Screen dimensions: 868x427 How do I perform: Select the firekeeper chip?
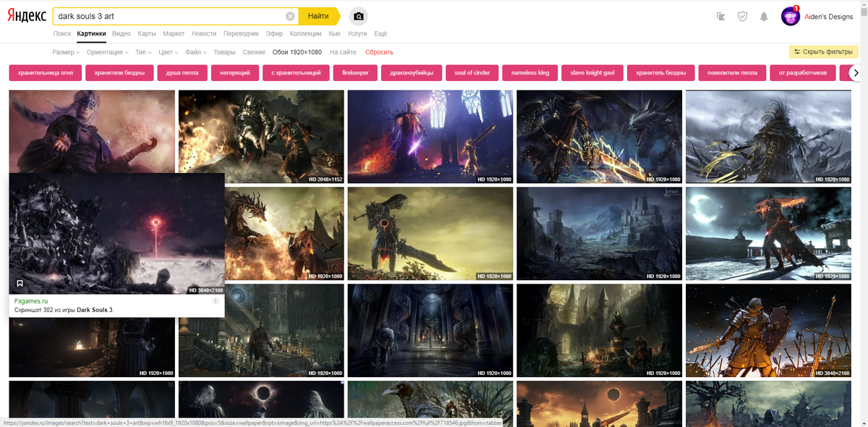coord(356,72)
